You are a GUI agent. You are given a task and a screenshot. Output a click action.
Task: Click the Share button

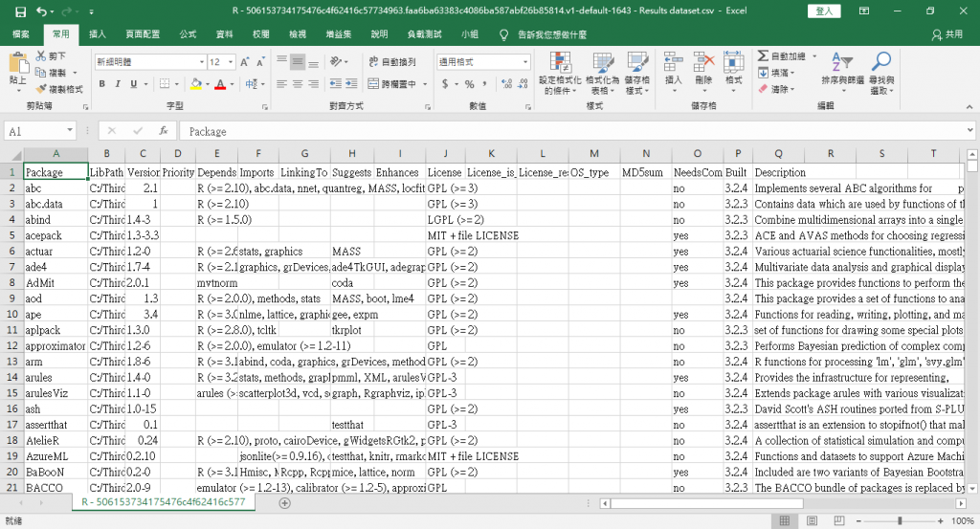coord(947,34)
